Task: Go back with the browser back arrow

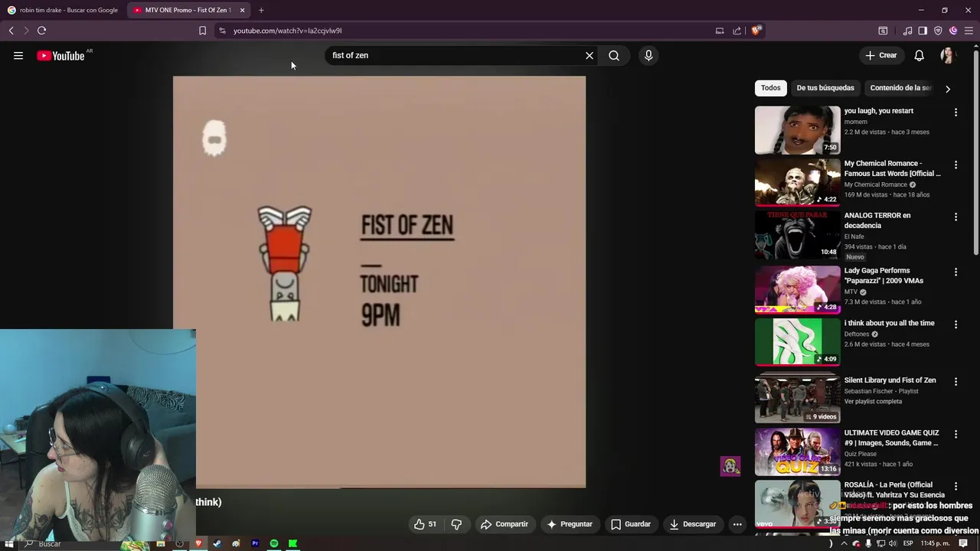Action: (x=11, y=31)
